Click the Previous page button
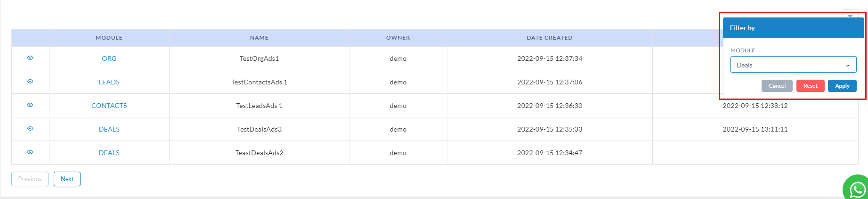 [30, 179]
